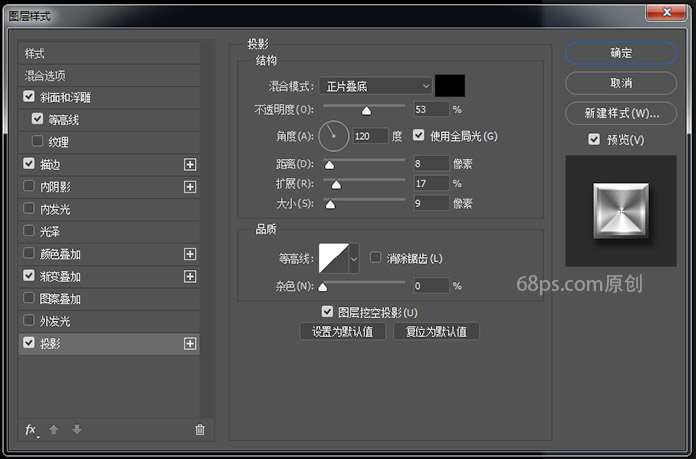Click the 不透明度 opacity slider handle

[x=366, y=111]
